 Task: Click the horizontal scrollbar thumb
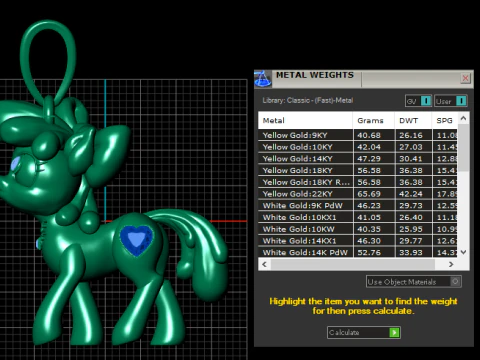353,264
